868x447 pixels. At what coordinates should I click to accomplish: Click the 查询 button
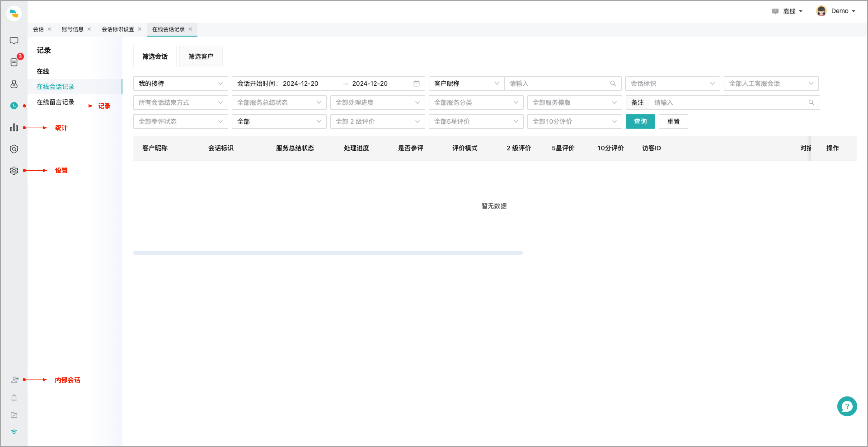pos(640,121)
